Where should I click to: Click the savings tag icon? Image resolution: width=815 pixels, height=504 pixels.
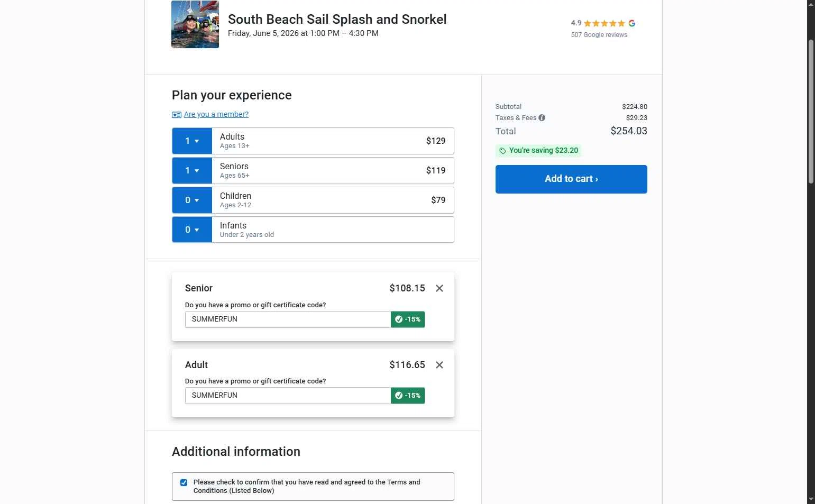coord(502,151)
